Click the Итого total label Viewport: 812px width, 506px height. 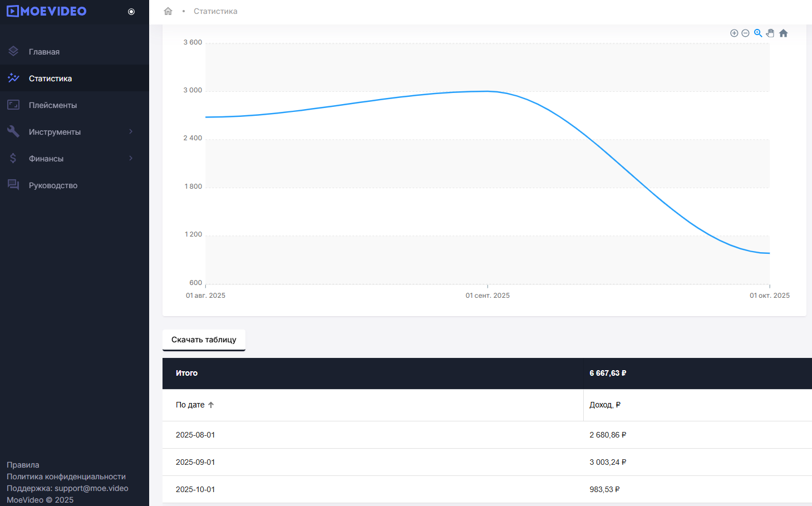point(186,373)
